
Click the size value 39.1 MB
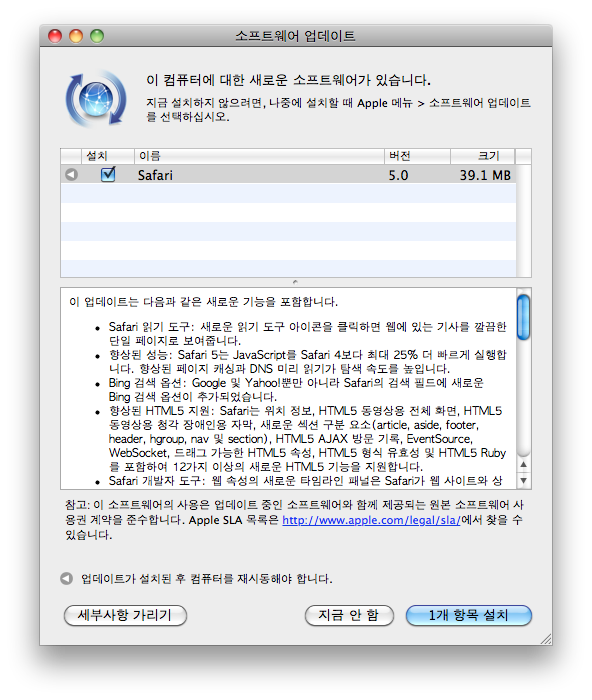pos(485,175)
